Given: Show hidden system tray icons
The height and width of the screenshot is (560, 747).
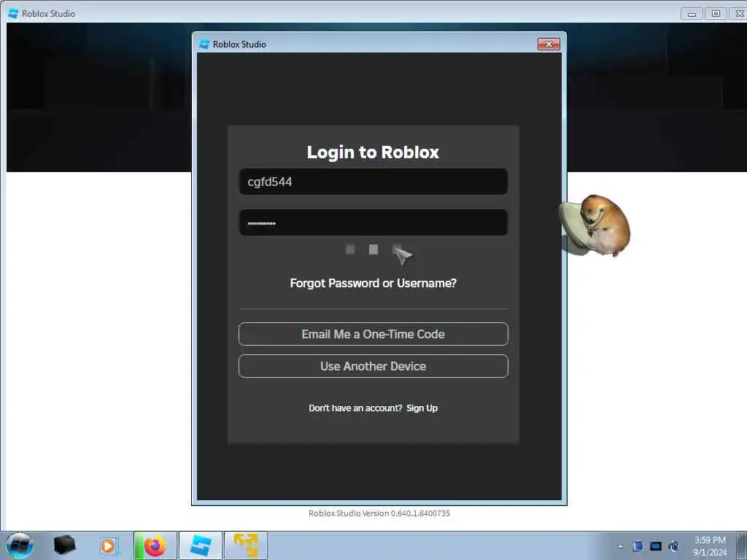Looking at the screenshot, I should point(620,546).
